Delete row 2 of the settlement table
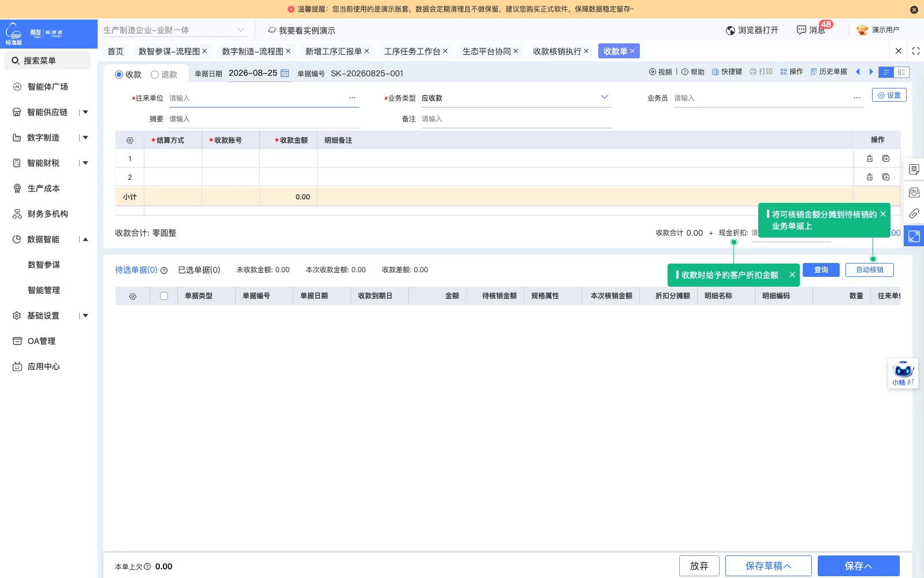The height and width of the screenshot is (578, 924). click(870, 177)
